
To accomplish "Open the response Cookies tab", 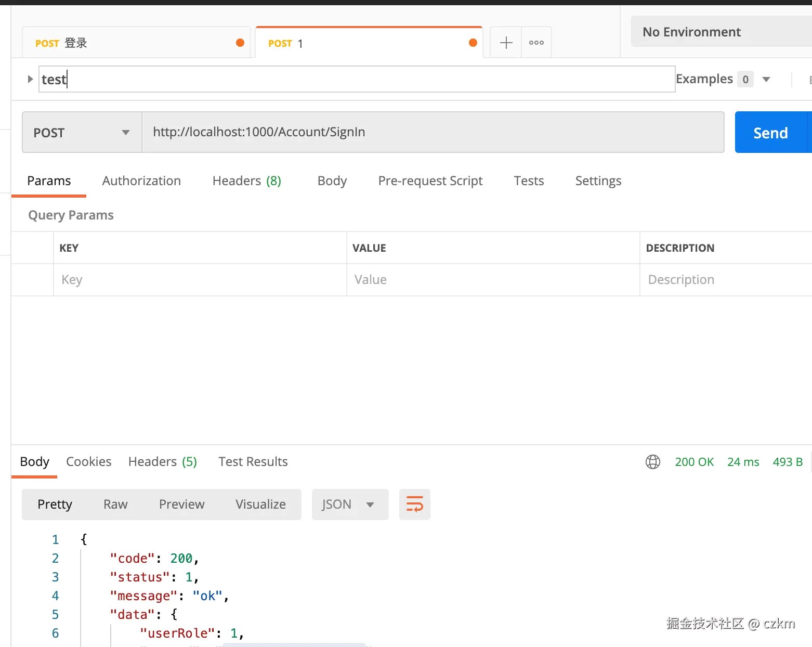I will tap(89, 462).
